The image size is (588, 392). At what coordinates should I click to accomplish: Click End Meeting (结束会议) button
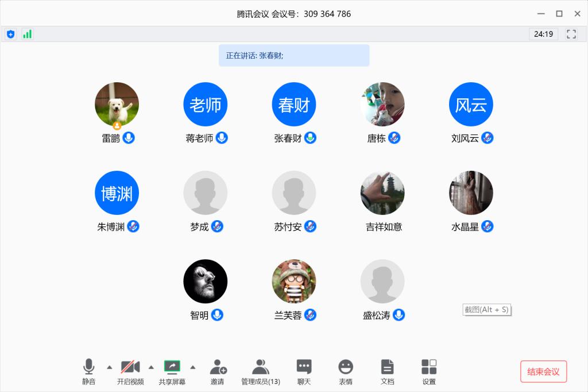tap(543, 371)
